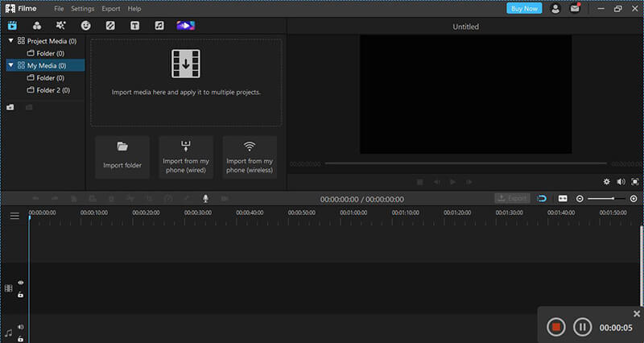Screen dimensions: 644x343
Task: Open the sparkle Effects tab icon
Action: 61,26
